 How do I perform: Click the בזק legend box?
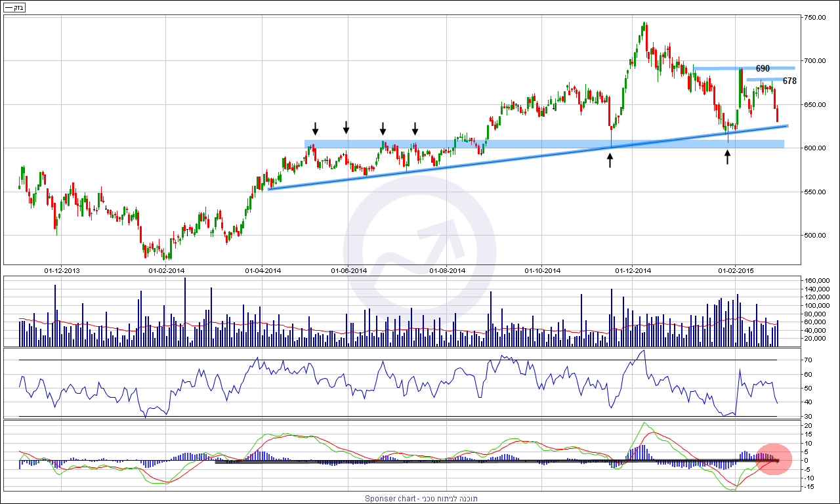point(15,8)
